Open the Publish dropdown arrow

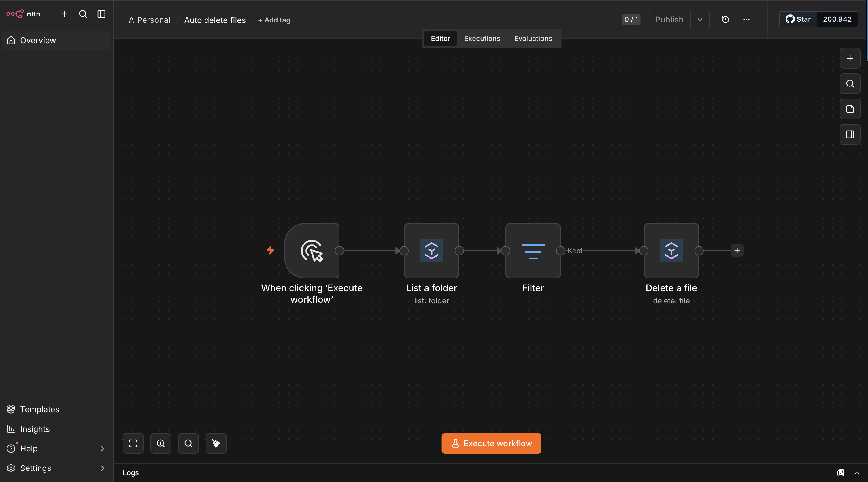(x=700, y=19)
